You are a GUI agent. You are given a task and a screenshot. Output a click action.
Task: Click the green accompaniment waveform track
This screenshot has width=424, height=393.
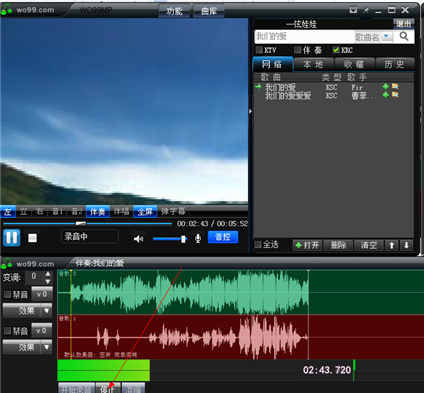tap(241, 292)
